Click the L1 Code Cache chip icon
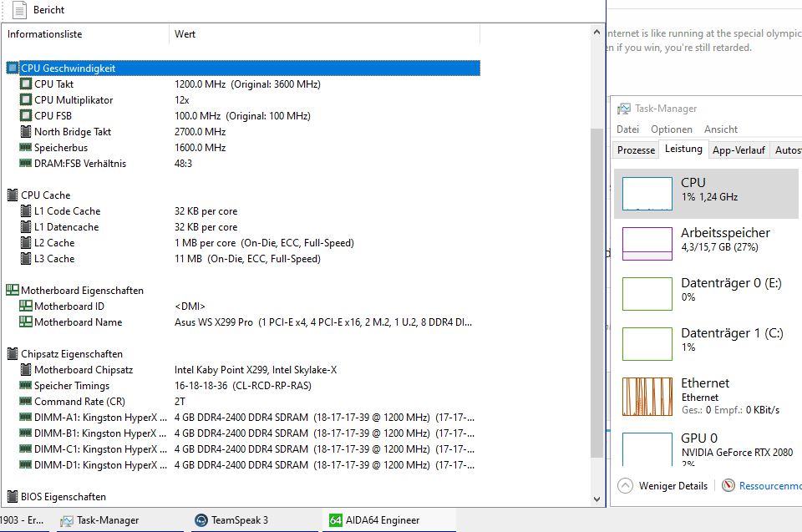This screenshot has height=532, width=802. 26,210
